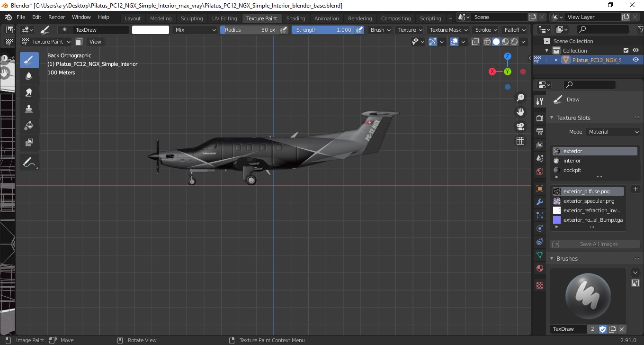644x345 pixels.
Task: Open Texture Mask dropdown
Action: pos(448,30)
